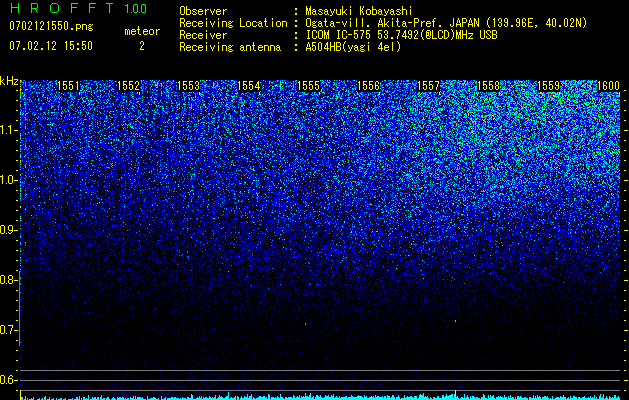
Task: Click the date stamp 07.02.12 15:50
Action: tap(51, 46)
